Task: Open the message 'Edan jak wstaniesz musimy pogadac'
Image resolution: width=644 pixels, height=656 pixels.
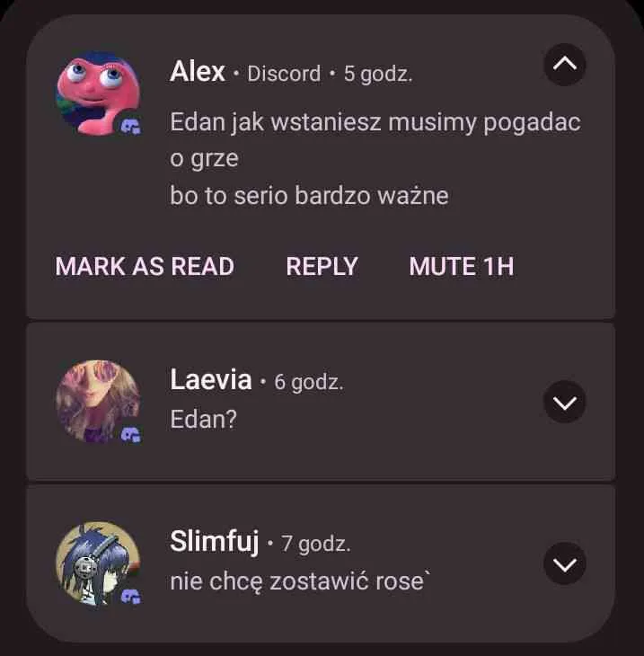Action: pos(375,122)
